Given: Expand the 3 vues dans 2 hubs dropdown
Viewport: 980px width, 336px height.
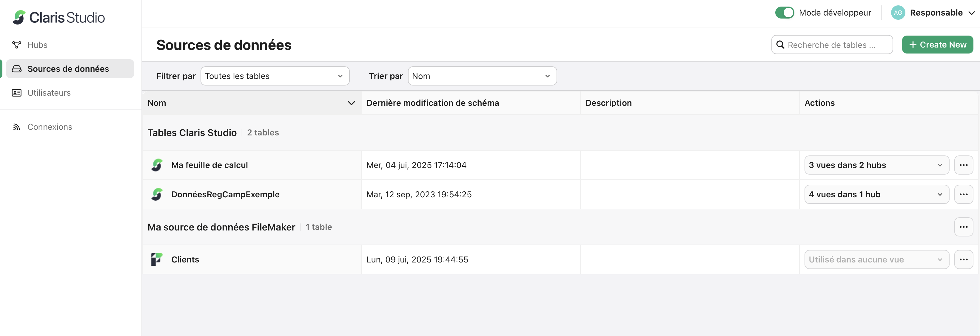Looking at the screenshot, I should click(x=876, y=165).
